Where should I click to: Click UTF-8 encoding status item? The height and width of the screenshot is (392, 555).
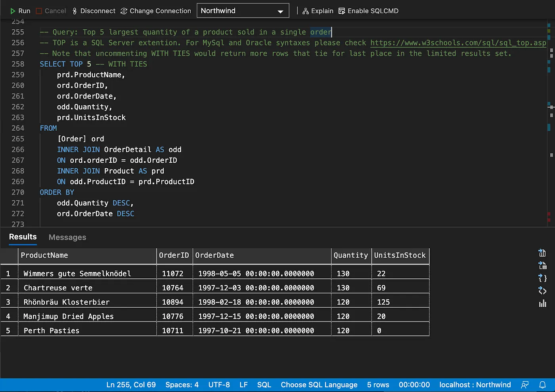click(x=219, y=385)
